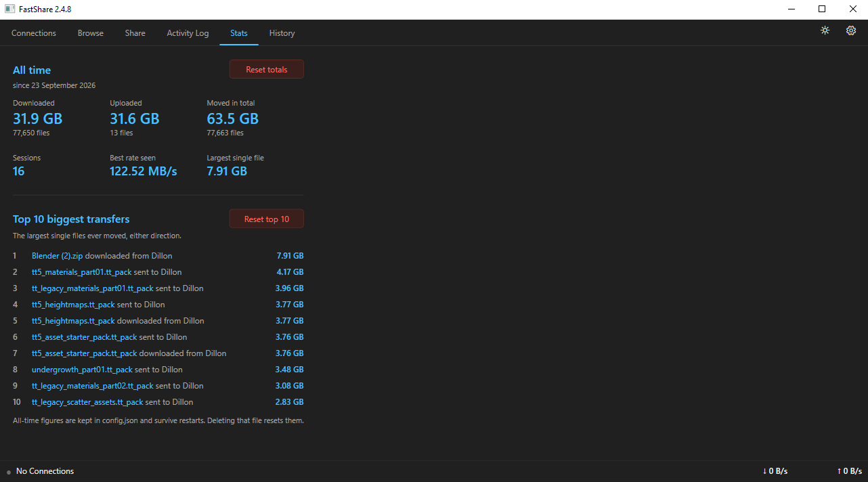Click the Reset top 10 button
868x482 pixels.
pos(267,219)
